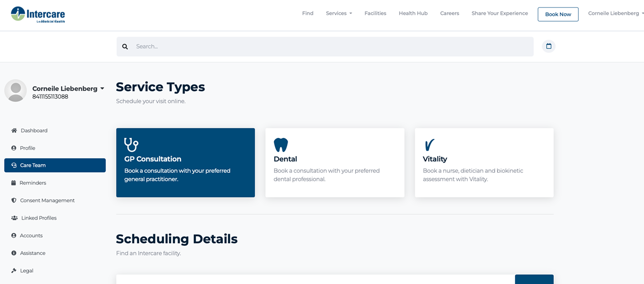
Task: Open Legal in the sidebar
Action: click(x=55, y=270)
